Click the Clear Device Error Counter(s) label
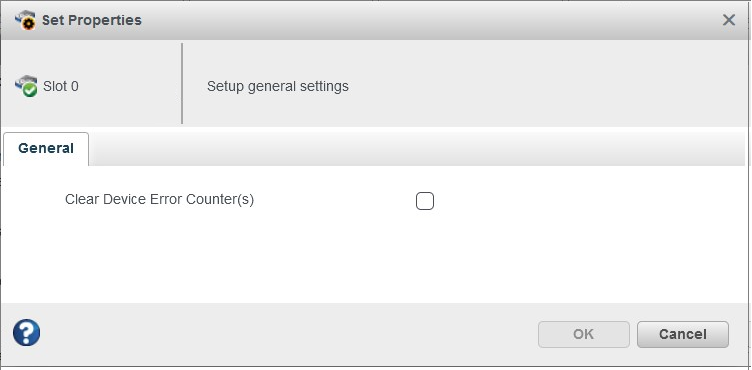This screenshot has height=370, width=752. pyautogui.click(x=159, y=199)
